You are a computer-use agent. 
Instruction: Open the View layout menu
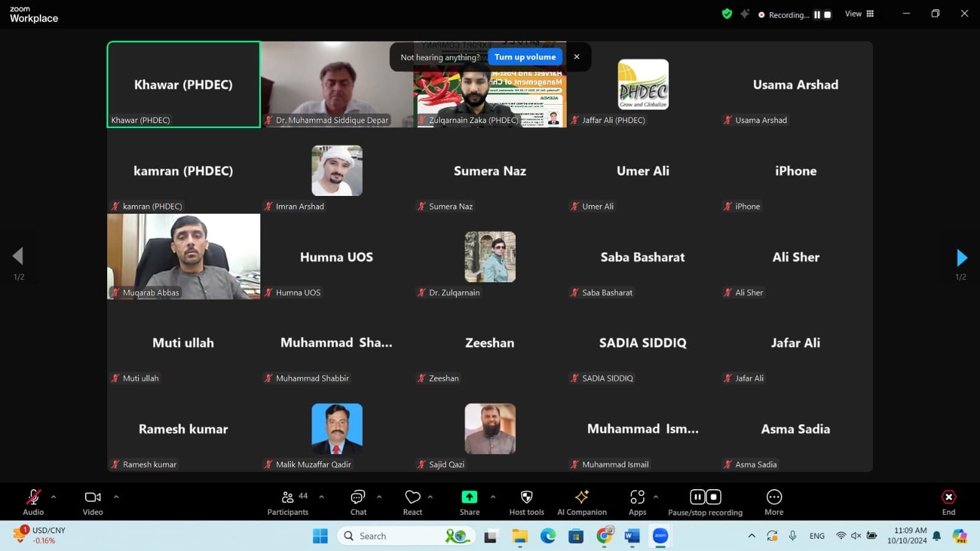859,14
